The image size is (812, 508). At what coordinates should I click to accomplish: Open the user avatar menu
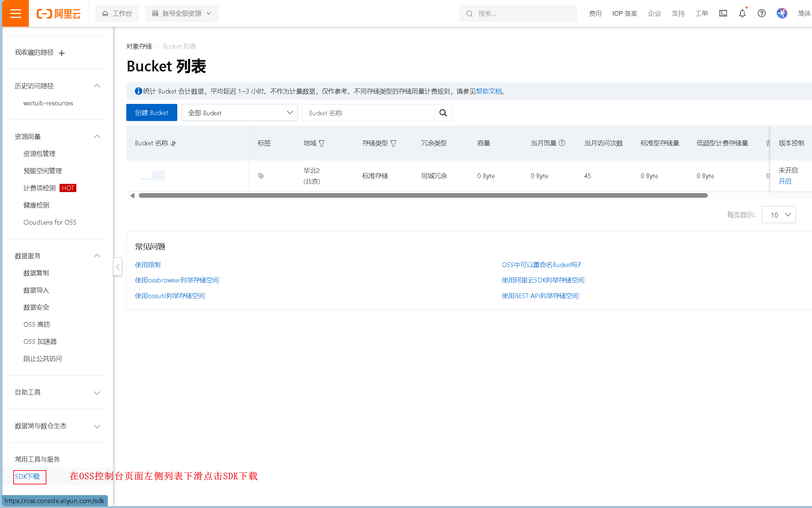coord(782,14)
